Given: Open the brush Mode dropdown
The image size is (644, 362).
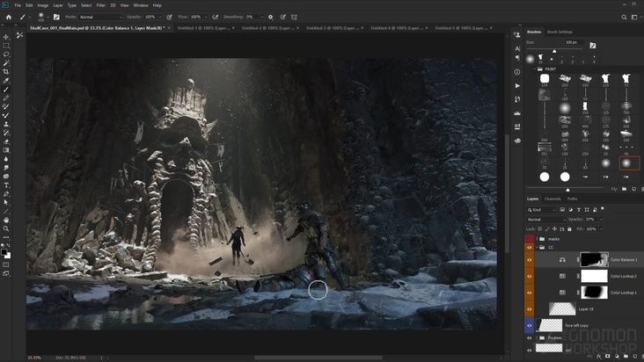Looking at the screenshot, I should 100,18.
